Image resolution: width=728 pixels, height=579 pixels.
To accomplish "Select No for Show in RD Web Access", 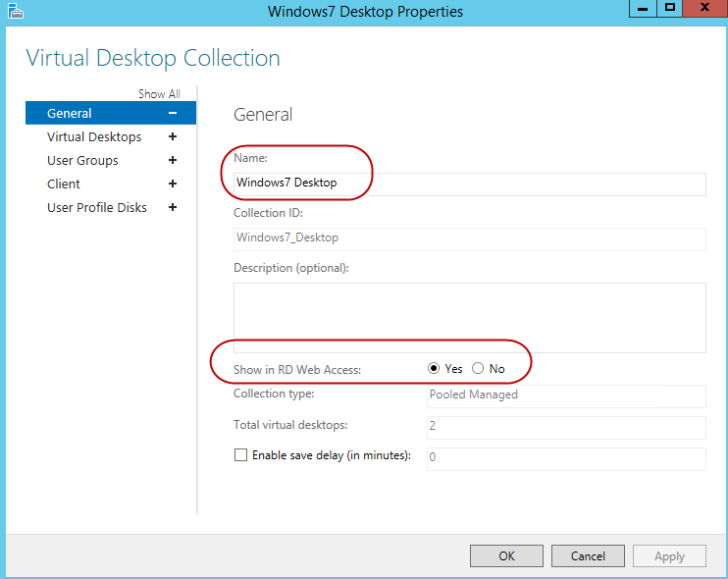I will [x=478, y=369].
